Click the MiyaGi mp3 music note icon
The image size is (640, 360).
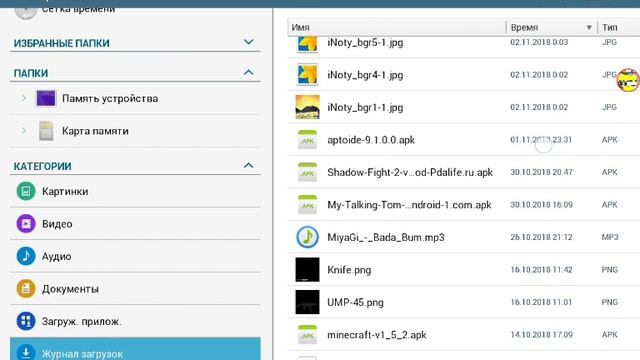point(307,237)
